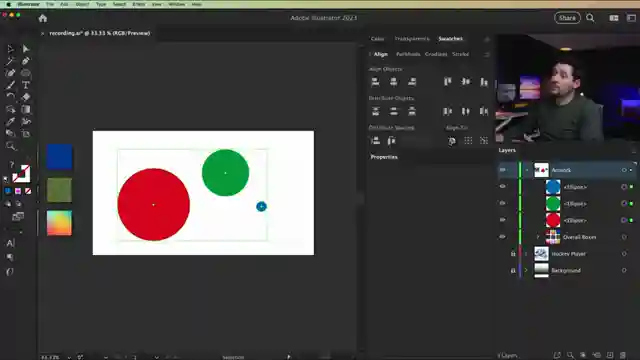
Task: Click horizontal align left icon
Action: point(376,82)
